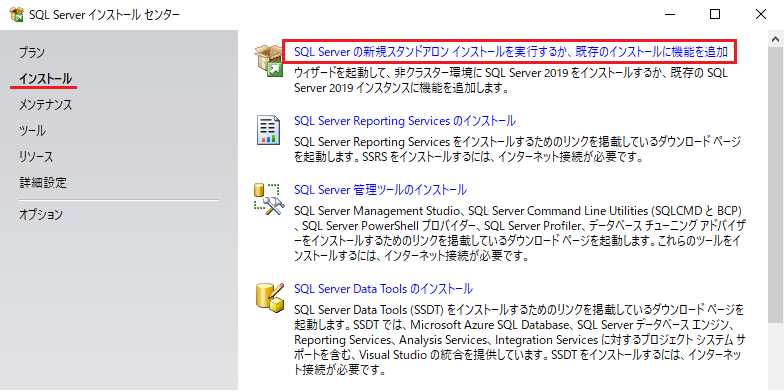The width and height of the screenshot is (784, 392).
Task: Open the ツール page
Action: 32,131
